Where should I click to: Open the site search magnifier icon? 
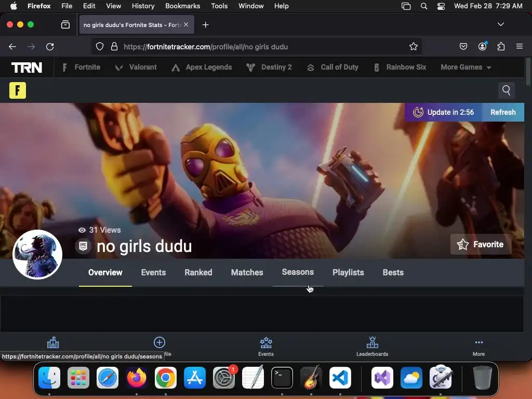click(x=506, y=90)
